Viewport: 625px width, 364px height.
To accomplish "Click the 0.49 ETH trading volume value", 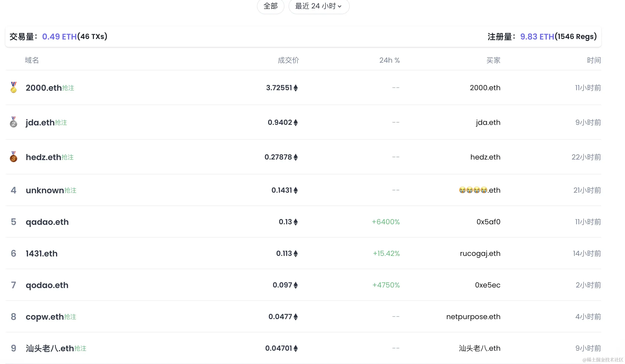I will pyautogui.click(x=59, y=36).
